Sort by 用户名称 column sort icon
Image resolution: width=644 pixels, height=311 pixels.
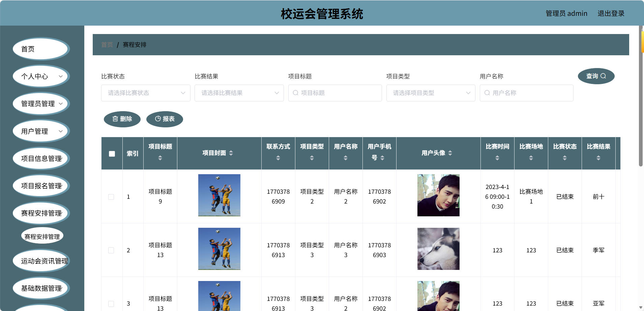pos(346,158)
